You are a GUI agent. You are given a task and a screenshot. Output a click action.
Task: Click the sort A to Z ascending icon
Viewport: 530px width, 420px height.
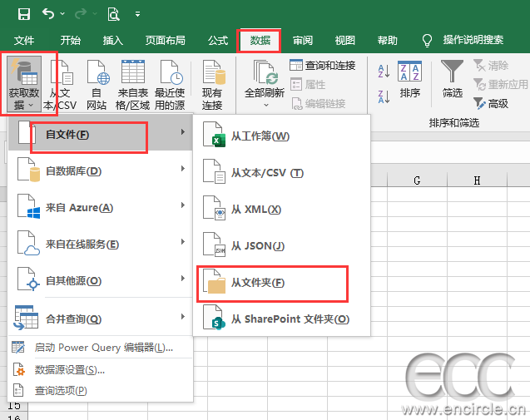coord(383,72)
